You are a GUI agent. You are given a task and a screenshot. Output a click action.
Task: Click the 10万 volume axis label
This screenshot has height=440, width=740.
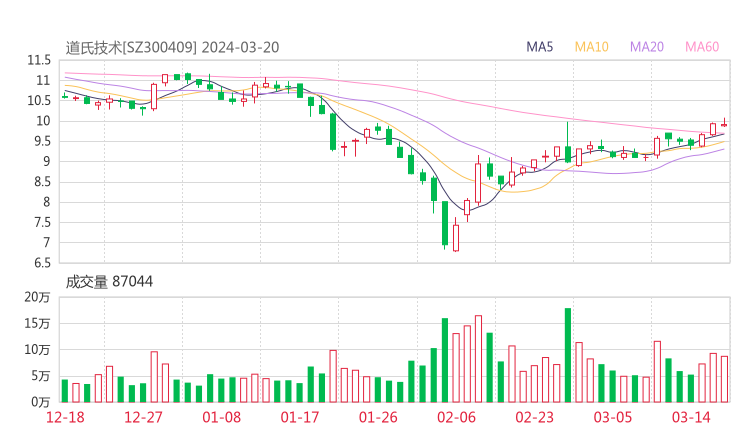(37, 350)
